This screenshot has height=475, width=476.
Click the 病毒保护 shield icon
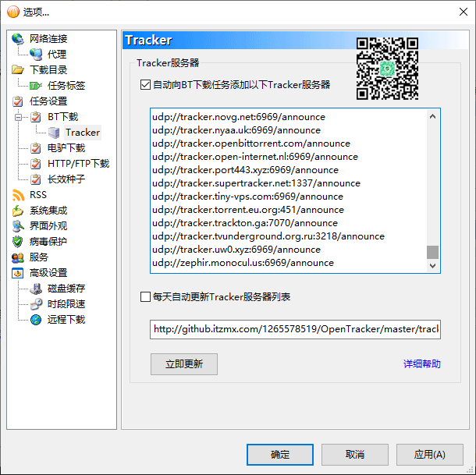tap(18, 242)
